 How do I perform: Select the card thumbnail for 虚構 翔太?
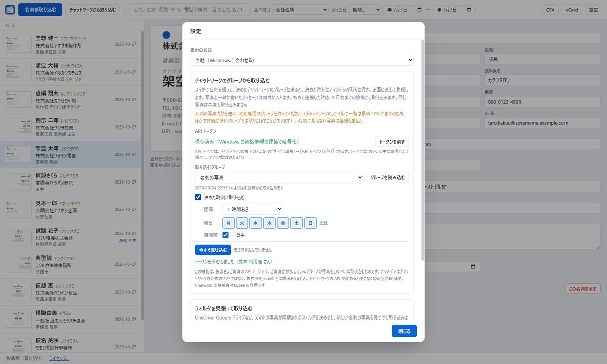pos(18,100)
